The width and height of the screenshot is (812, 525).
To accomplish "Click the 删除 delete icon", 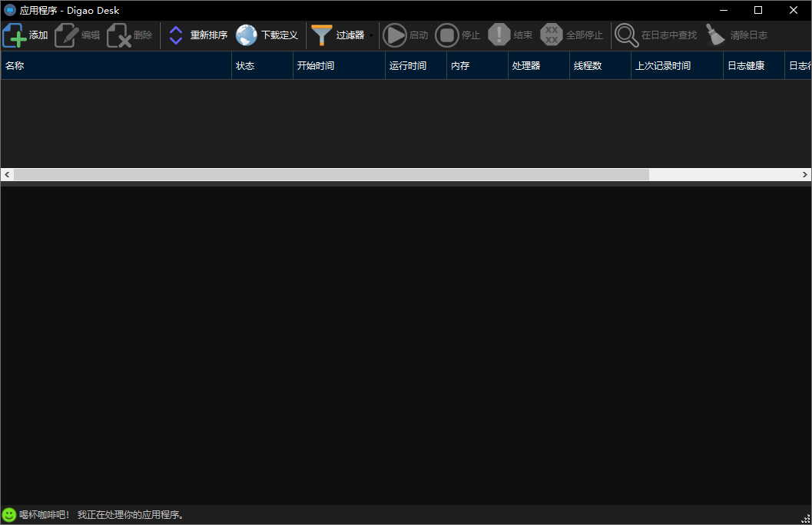I will click(119, 35).
